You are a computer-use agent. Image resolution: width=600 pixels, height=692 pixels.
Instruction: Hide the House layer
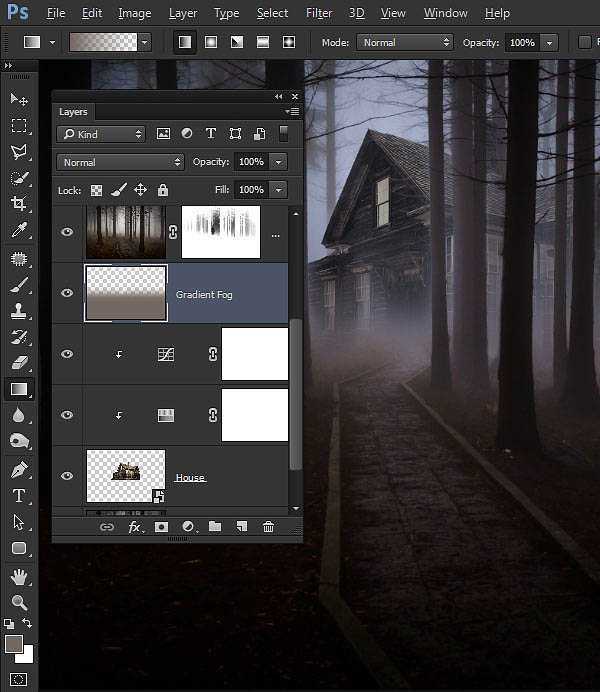click(67, 476)
